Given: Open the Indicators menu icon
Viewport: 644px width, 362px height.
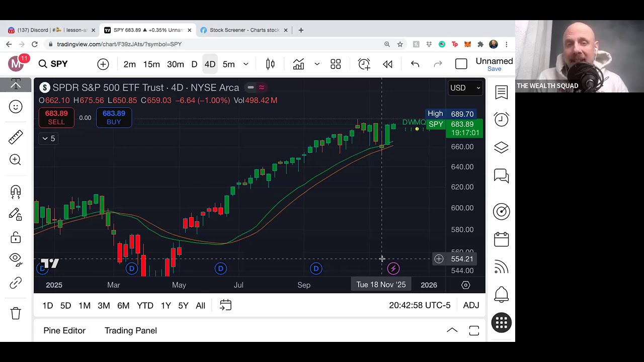Looking at the screenshot, I should (x=299, y=64).
